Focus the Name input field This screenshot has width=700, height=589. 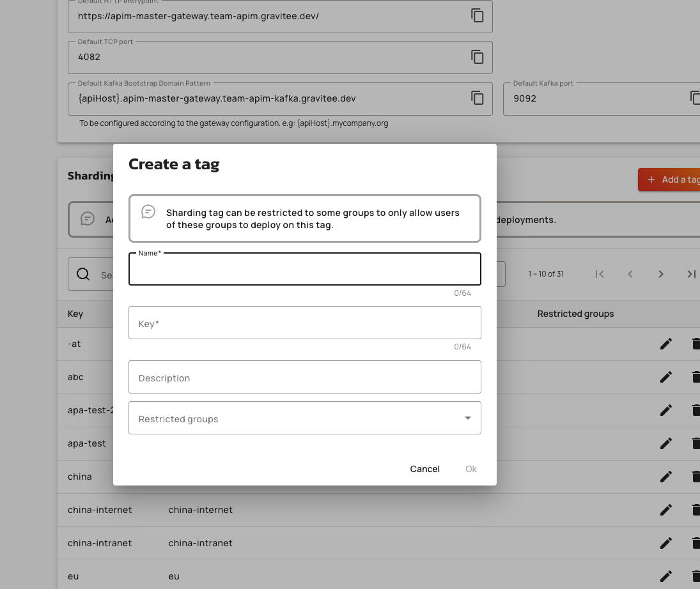[304, 270]
